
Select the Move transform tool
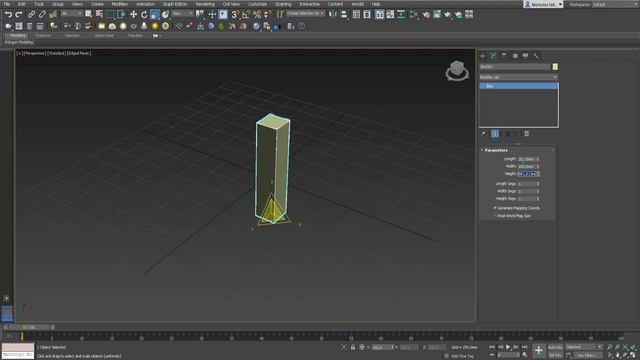(x=133, y=14)
